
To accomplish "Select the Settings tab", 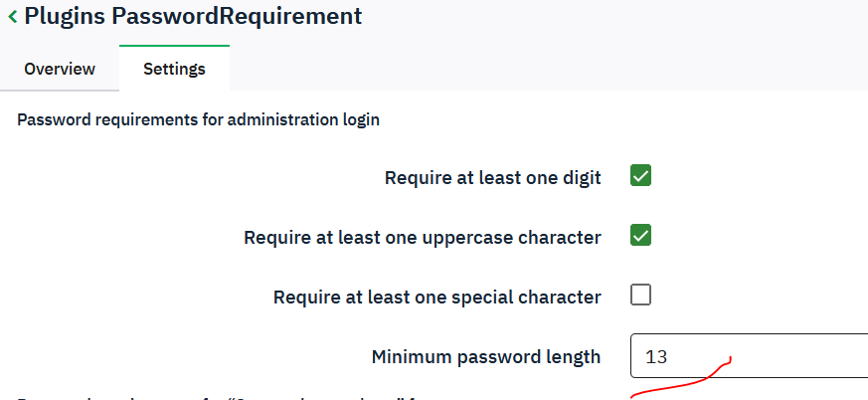I will tap(174, 69).
